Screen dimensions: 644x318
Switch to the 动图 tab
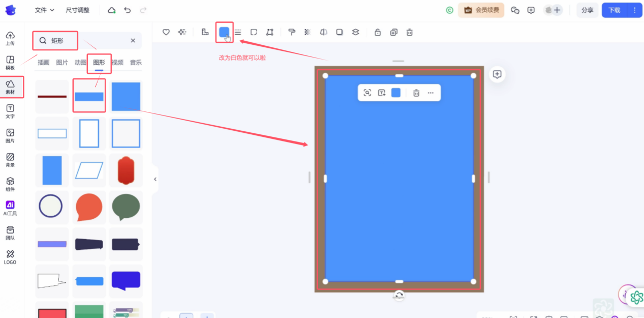(80, 63)
